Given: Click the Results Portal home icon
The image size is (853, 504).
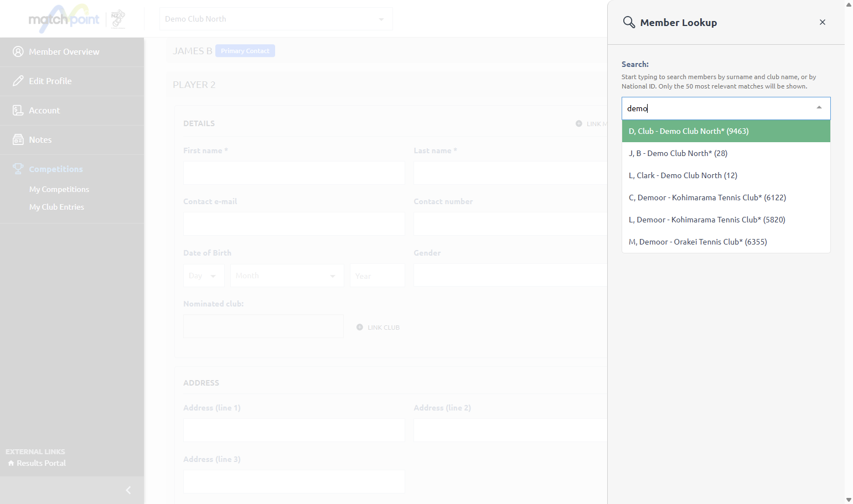Looking at the screenshot, I should [x=11, y=463].
